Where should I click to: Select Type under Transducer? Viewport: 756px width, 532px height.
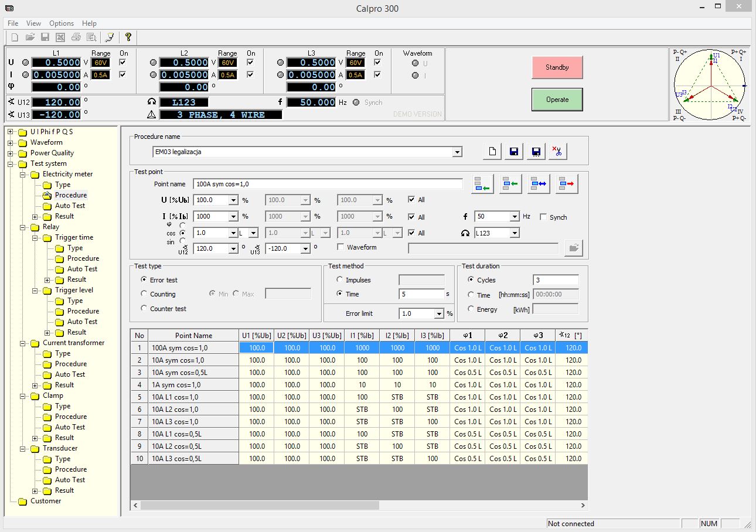63,459
